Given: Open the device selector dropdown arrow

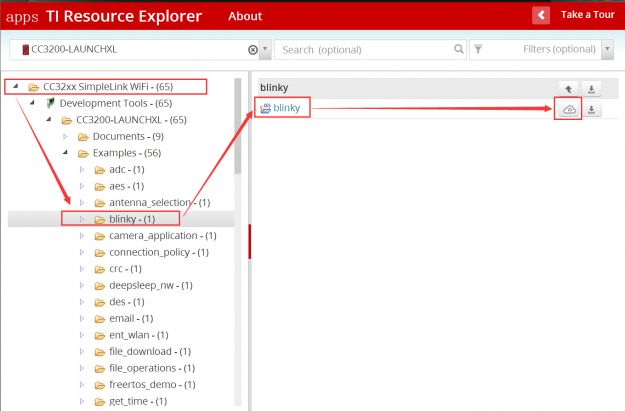Looking at the screenshot, I should click(265, 49).
